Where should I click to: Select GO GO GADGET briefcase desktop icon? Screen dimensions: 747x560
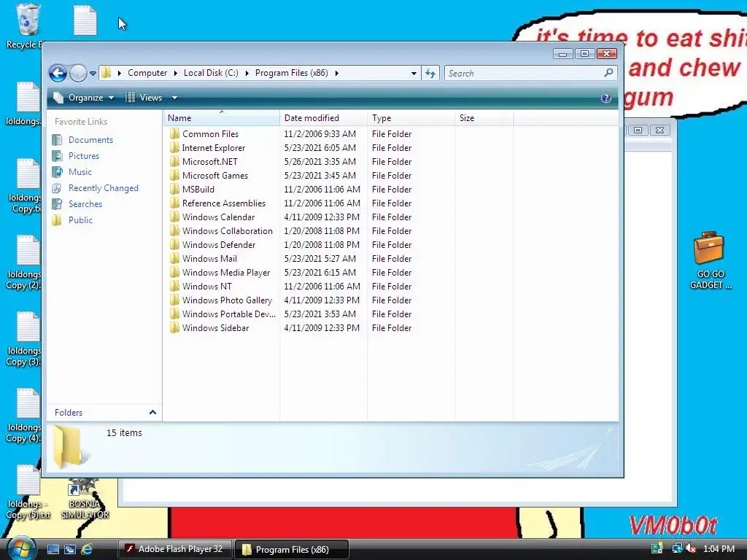(710, 260)
